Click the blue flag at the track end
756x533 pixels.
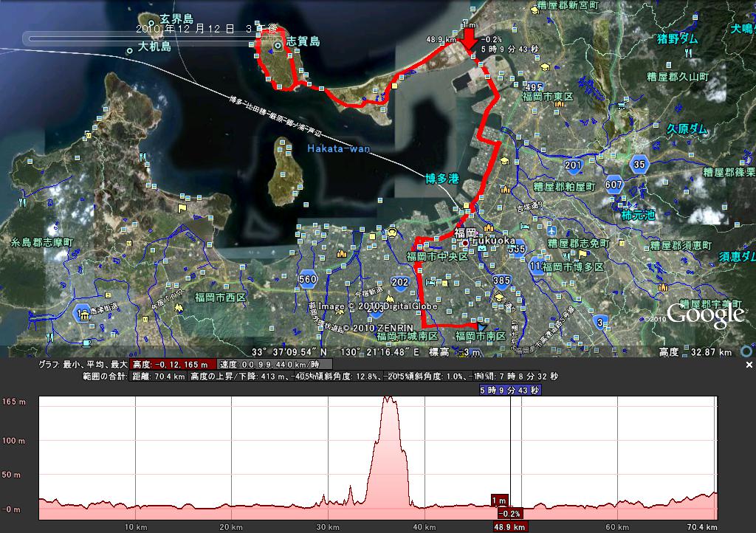click(481, 327)
